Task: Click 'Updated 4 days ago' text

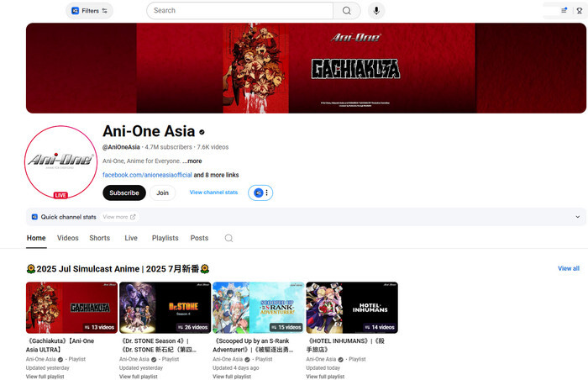Action: 235,367
